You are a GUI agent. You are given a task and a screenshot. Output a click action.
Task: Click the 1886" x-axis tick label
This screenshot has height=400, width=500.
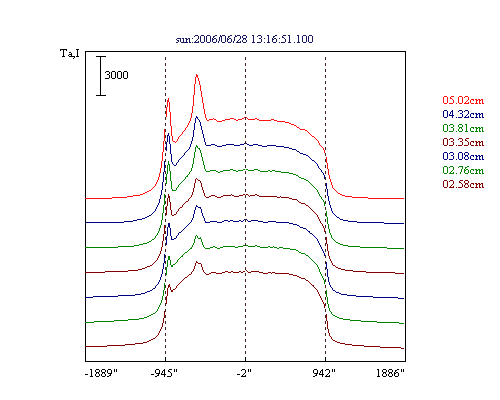[390, 373]
